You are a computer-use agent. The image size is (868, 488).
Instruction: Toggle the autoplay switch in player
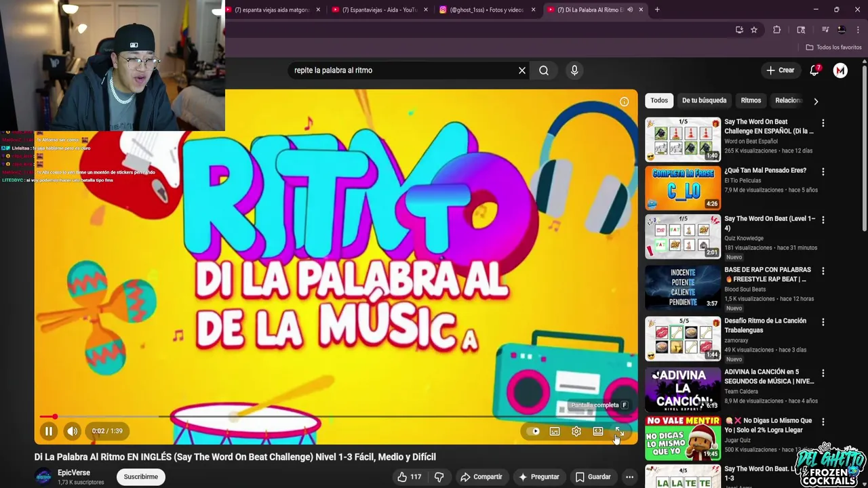534,431
